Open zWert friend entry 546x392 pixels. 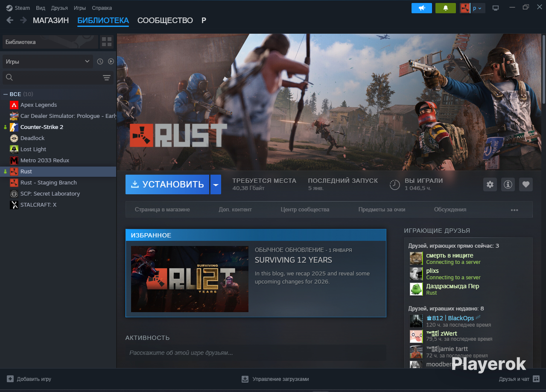[x=468, y=336]
